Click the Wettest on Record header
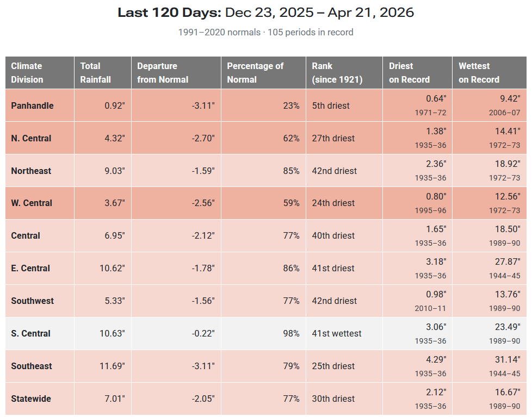 pyautogui.click(x=479, y=73)
